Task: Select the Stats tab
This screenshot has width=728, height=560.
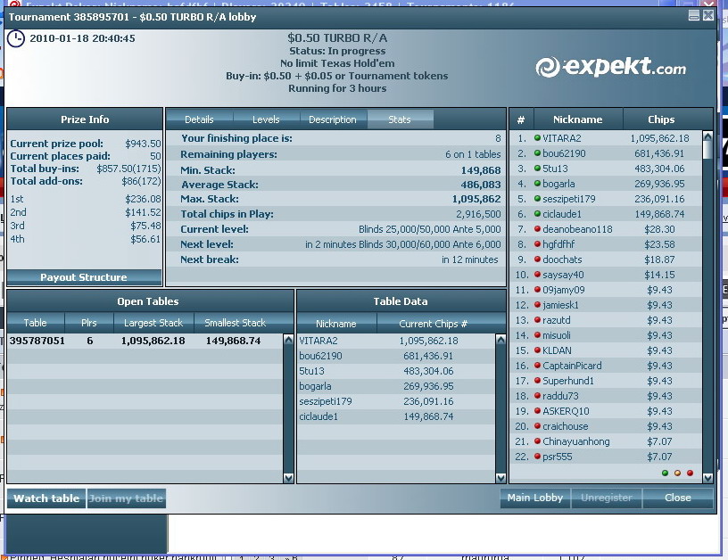Action: (400, 119)
